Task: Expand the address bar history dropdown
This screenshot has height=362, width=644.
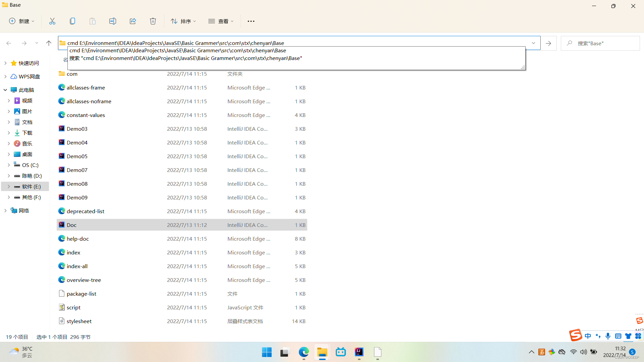Action: (533, 43)
